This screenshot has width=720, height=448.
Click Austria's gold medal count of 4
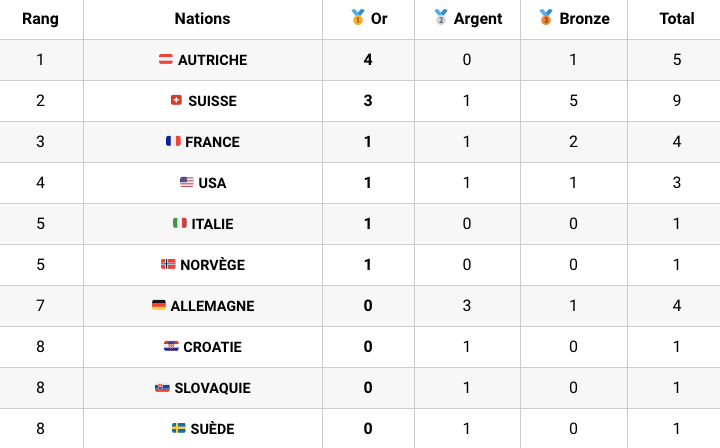pyautogui.click(x=368, y=60)
